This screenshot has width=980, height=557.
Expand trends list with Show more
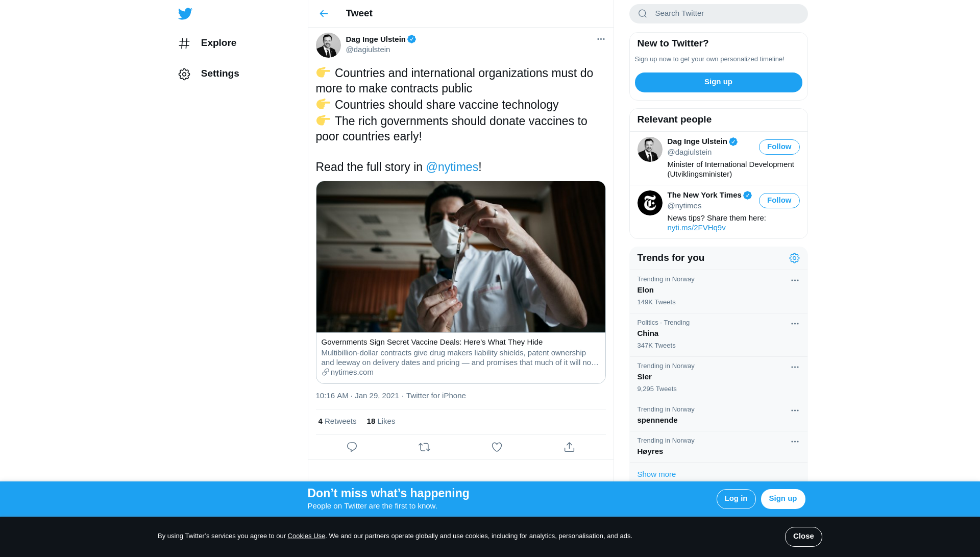pyautogui.click(x=656, y=474)
